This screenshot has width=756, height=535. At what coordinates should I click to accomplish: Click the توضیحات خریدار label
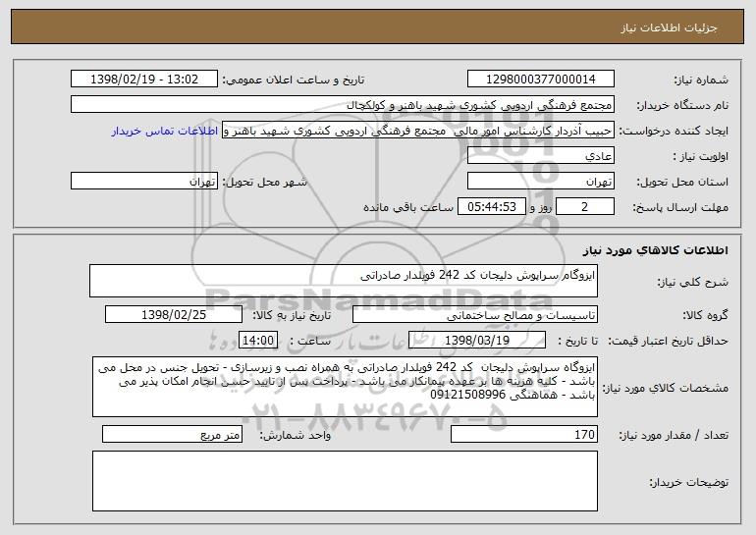[x=689, y=482]
